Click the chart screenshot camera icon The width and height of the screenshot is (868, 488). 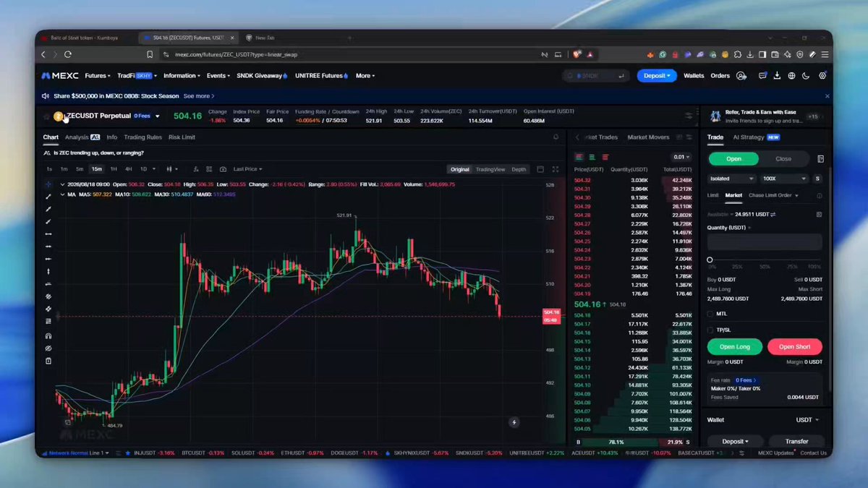[x=223, y=169]
